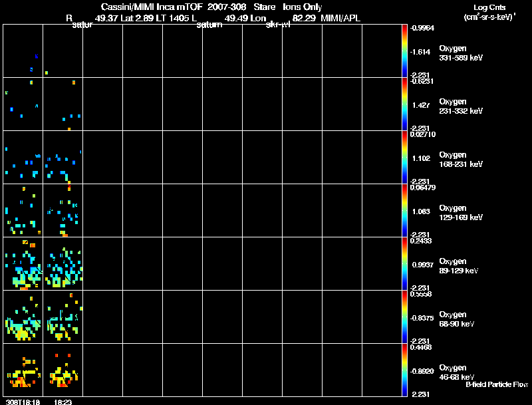
Task: Click the plot title 'Cassini/MIMI Inca mTOF 2007-308'
Action: 174,7
